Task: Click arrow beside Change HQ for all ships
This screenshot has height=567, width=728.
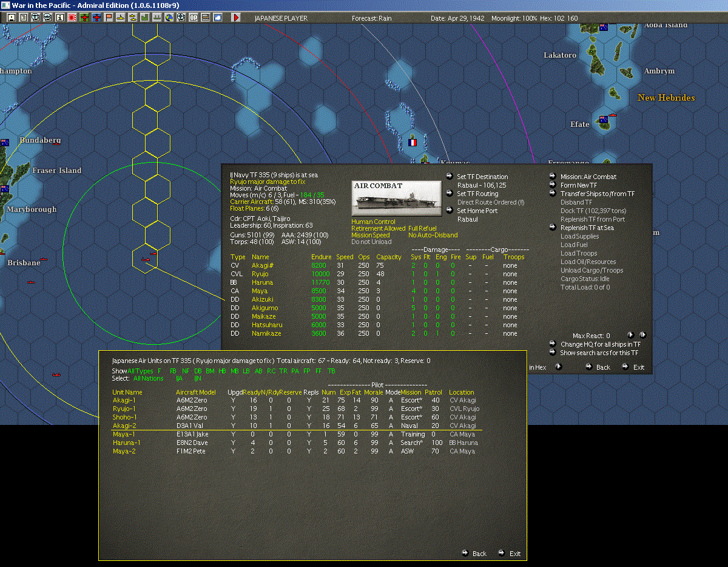Action: click(x=553, y=344)
